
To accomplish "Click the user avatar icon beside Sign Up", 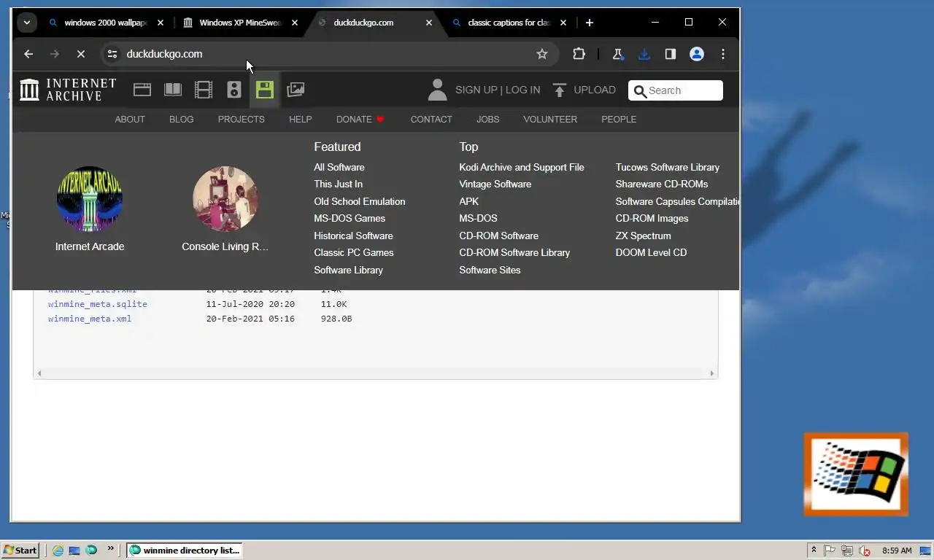I will (x=437, y=90).
